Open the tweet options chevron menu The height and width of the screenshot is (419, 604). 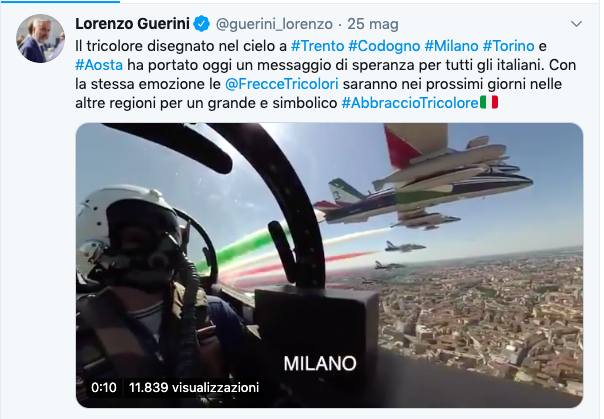click(x=576, y=24)
